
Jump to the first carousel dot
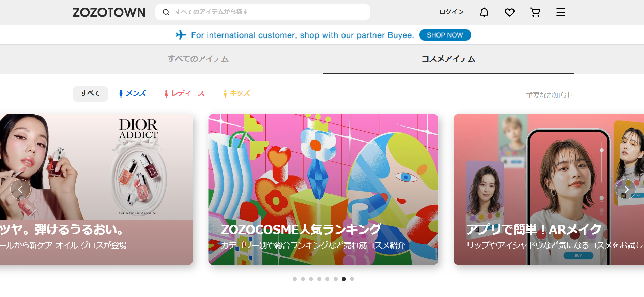click(x=295, y=279)
